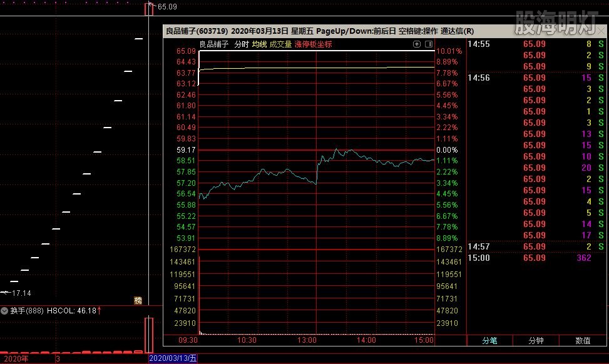Click the 15:00 trade row with 362 volume
The image size is (609, 364).
tap(536, 258)
